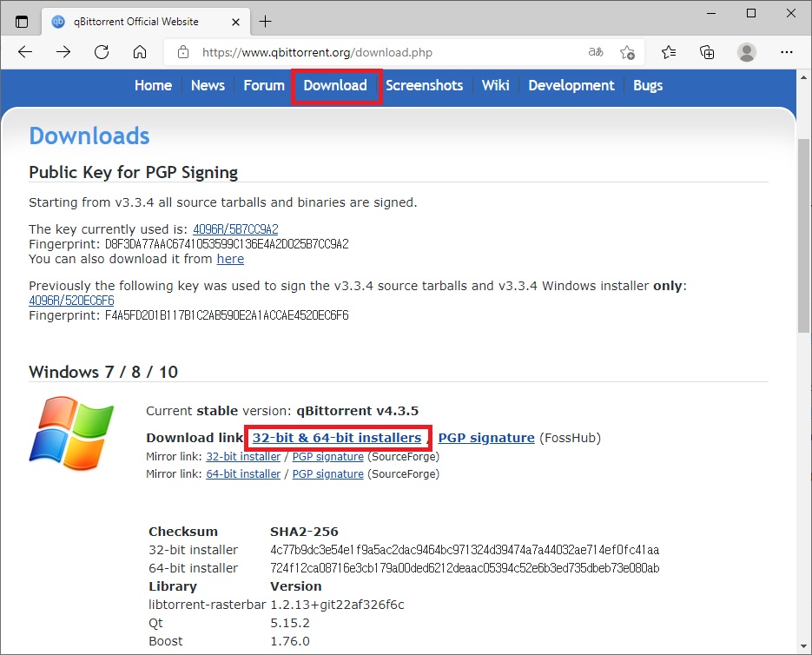Go to the browser Home icon

pyautogui.click(x=140, y=52)
